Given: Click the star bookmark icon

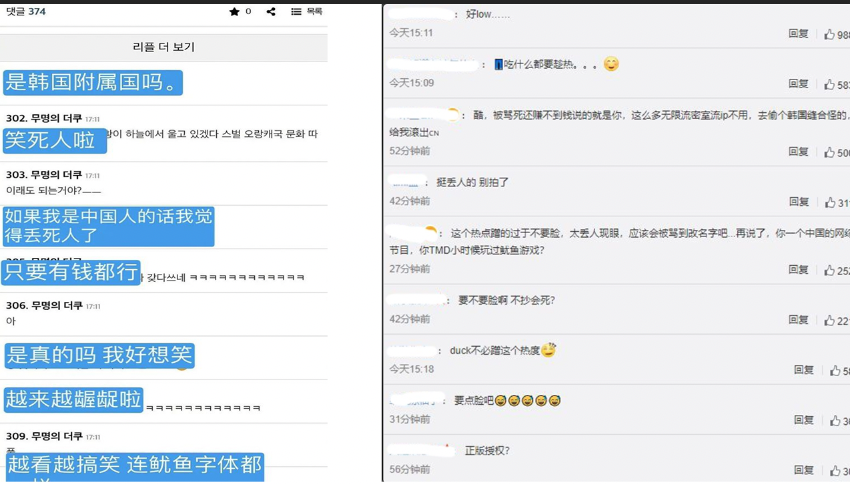Looking at the screenshot, I should pyautogui.click(x=234, y=12).
